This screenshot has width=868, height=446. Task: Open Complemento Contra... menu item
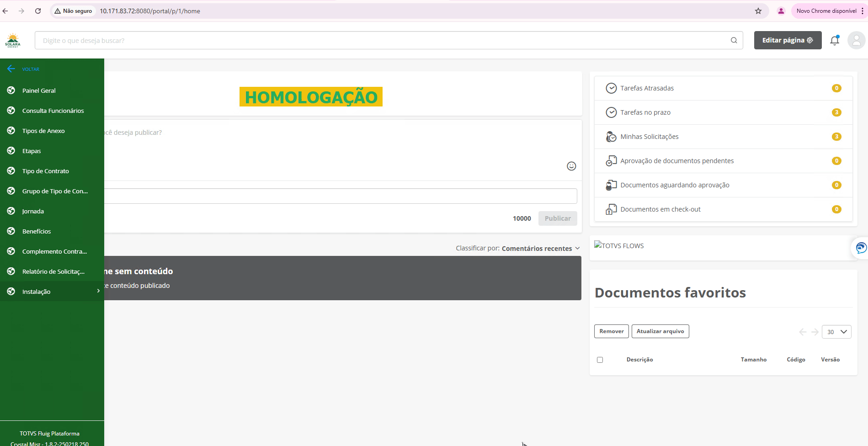click(54, 251)
